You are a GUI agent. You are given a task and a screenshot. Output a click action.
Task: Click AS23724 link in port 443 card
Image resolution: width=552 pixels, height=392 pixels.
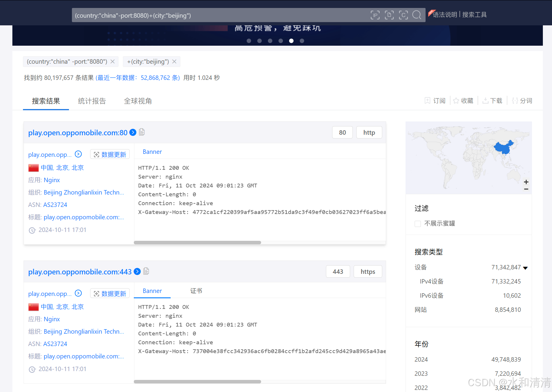pyautogui.click(x=55, y=344)
